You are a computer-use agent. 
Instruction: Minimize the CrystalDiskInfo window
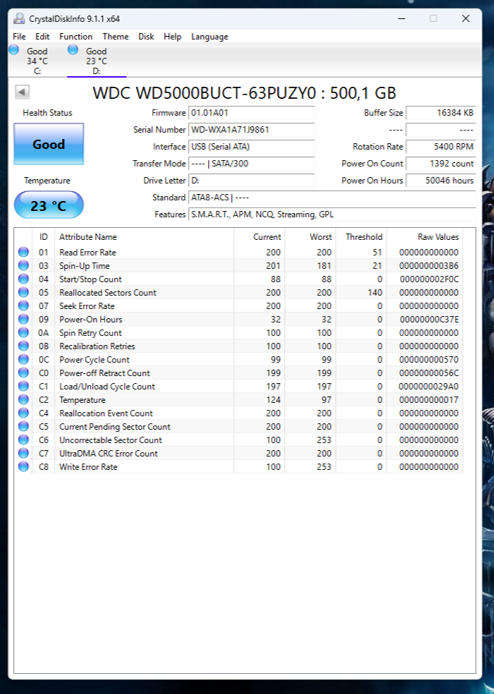pos(401,19)
